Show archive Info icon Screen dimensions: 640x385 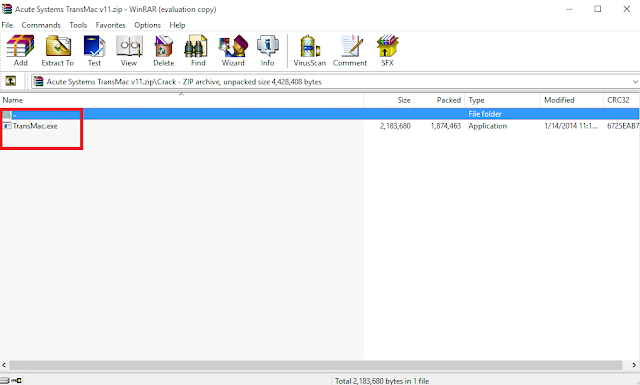click(x=267, y=50)
